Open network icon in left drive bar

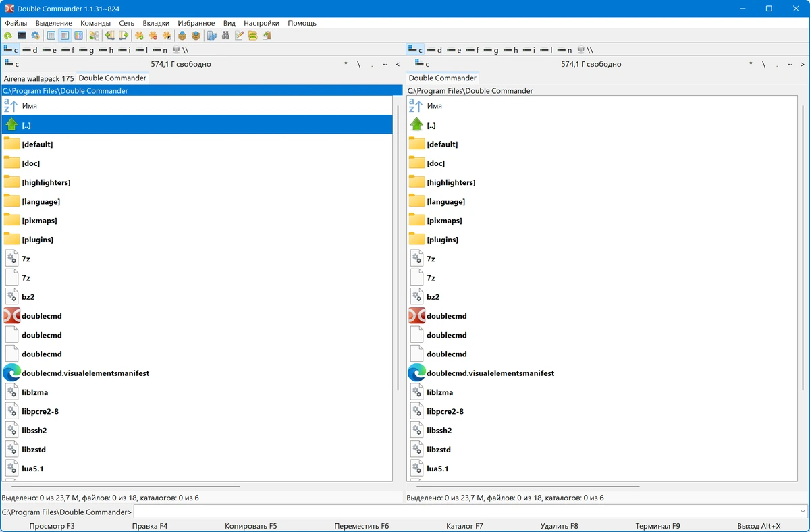pyautogui.click(x=180, y=50)
